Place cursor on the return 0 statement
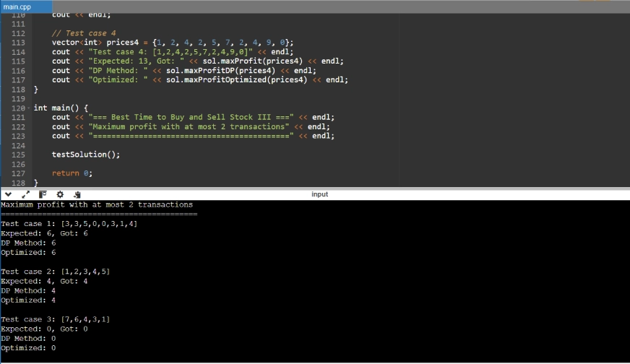Screen dimensions: 630x364 [x=72, y=173]
